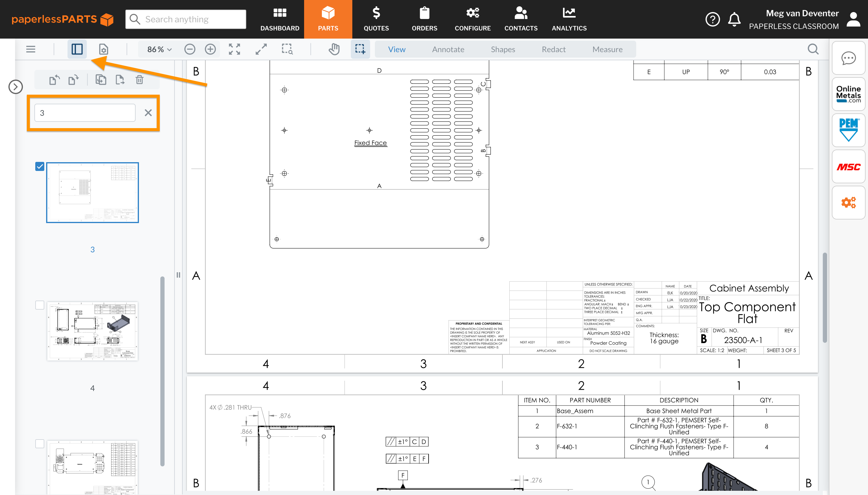
Task: Switch to the Measure tab
Action: click(x=607, y=49)
